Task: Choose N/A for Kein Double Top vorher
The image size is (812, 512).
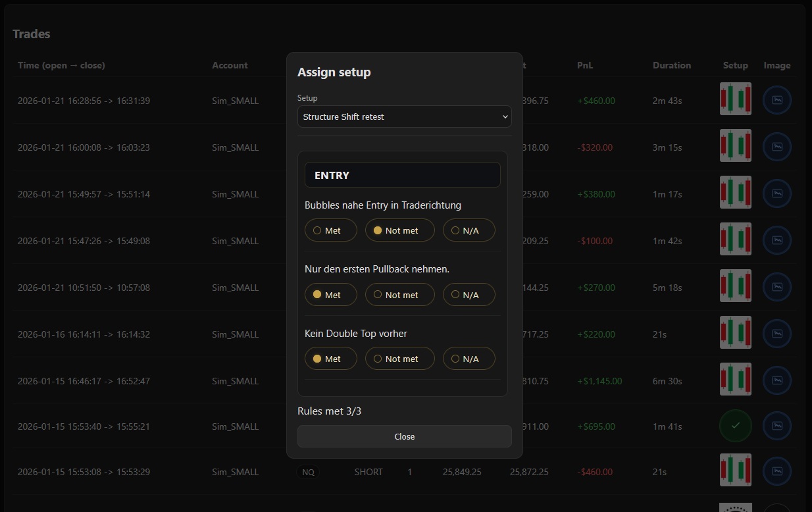Action: pos(469,359)
